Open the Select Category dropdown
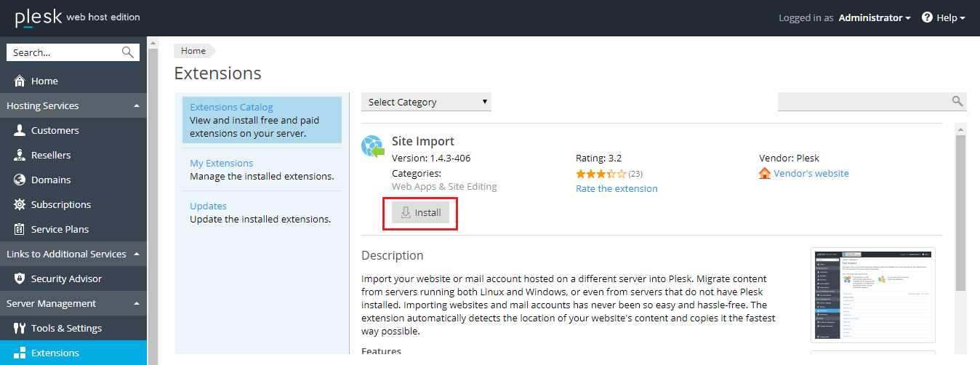Screen dimensions: 980x365 426,102
